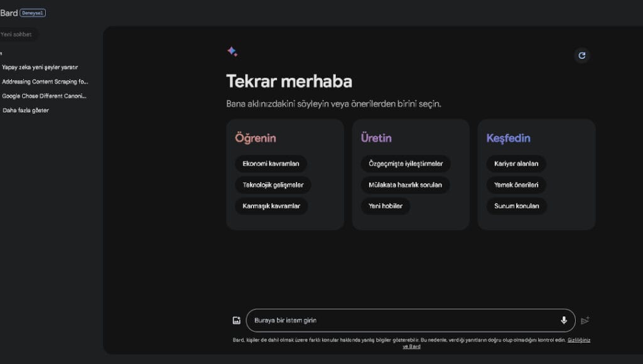The height and width of the screenshot is (364, 643).
Task: Click the image upload icon beside the prompt box
Action: click(x=236, y=320)
